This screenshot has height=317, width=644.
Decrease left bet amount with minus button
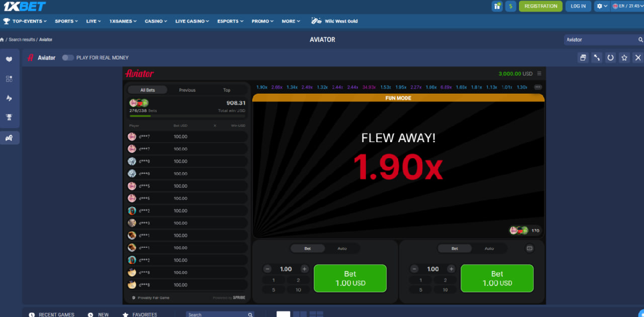point(267,269)
